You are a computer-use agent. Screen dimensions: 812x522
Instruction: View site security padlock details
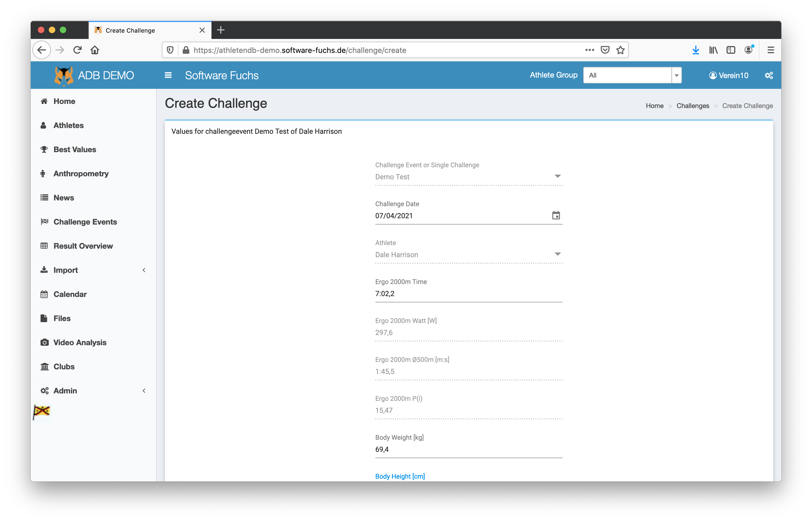click(x=186, y=50)
